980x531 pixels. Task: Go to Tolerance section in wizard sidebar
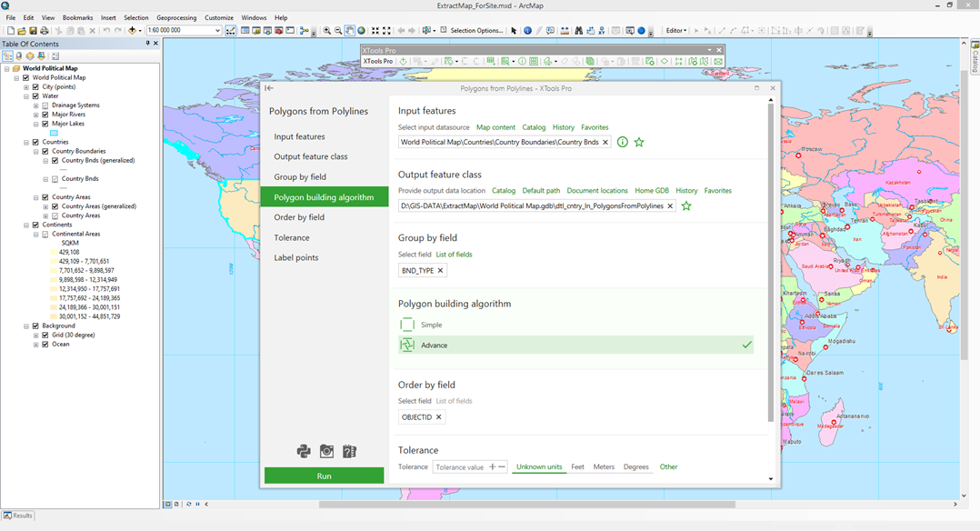pos(292,237)
